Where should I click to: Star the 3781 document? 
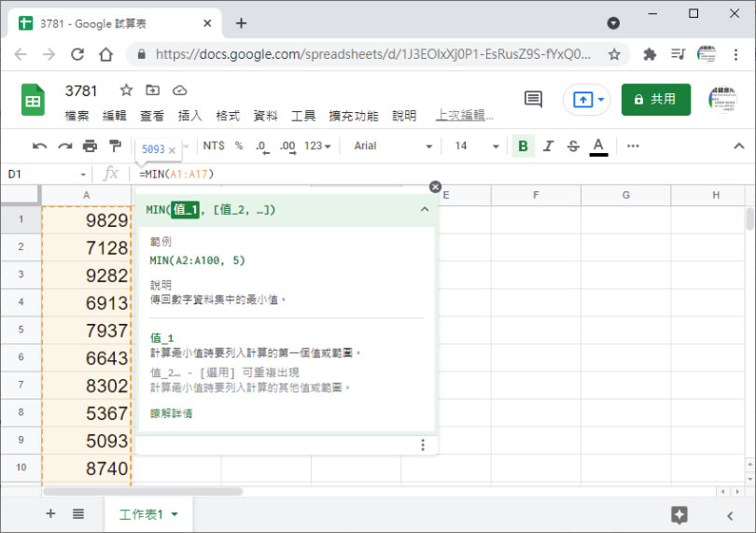pos(126,90)
